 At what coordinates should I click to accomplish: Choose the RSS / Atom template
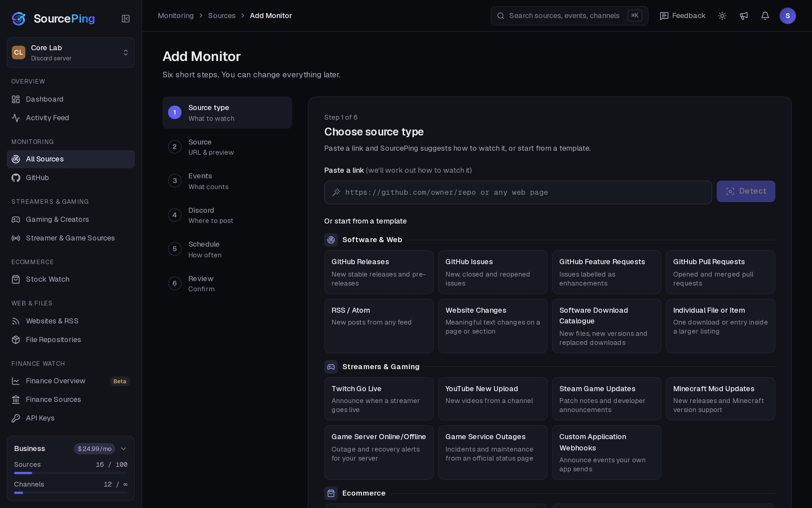pos(378,326)
